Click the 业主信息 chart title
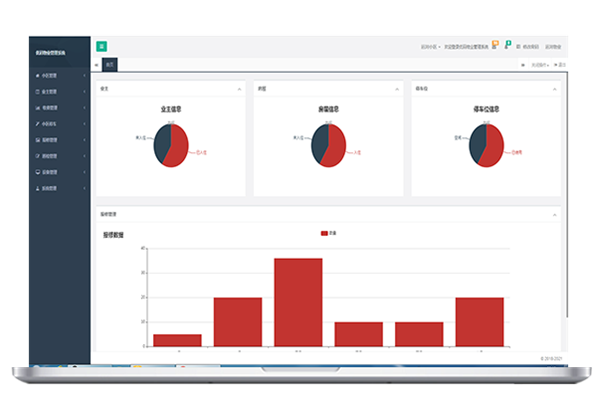Viewport: 594px width, 405px height. (171, 109)
